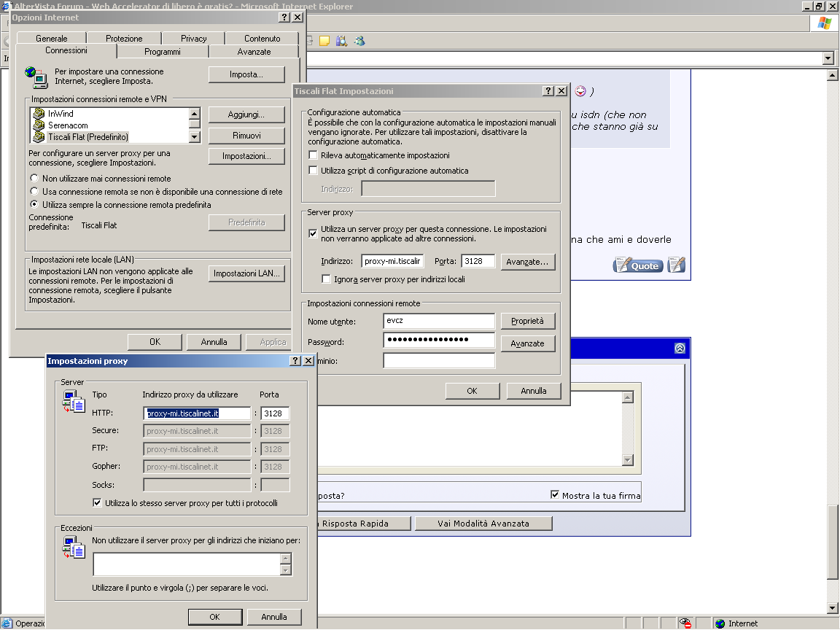The height and width of the screenshot is (630, 840).
Task: Select the InWind connection icon in the list
Action: click(x=39, y=114)
